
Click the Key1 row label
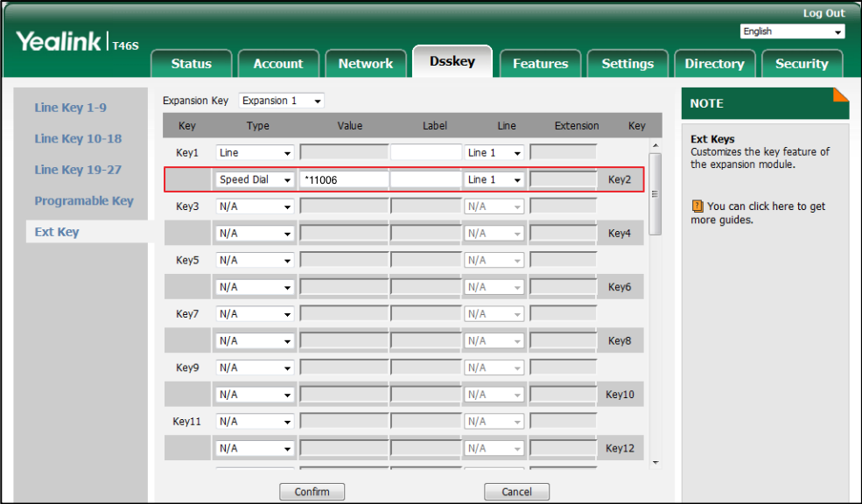pos(187,153)
